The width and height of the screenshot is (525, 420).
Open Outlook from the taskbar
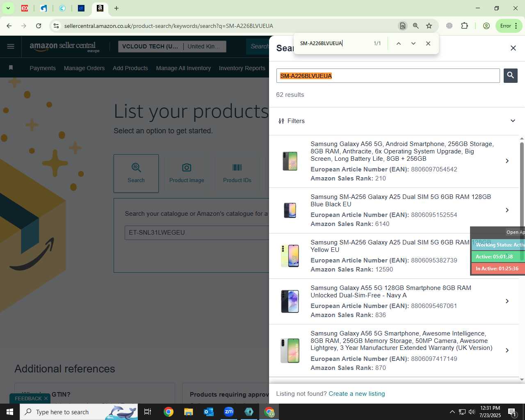click(x=209, y=412)
